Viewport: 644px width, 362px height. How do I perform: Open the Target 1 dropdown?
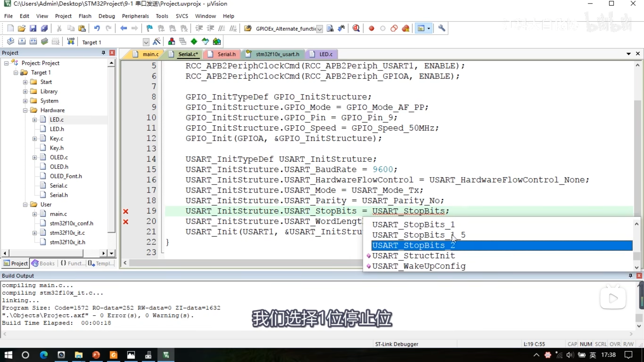point(146,42)
